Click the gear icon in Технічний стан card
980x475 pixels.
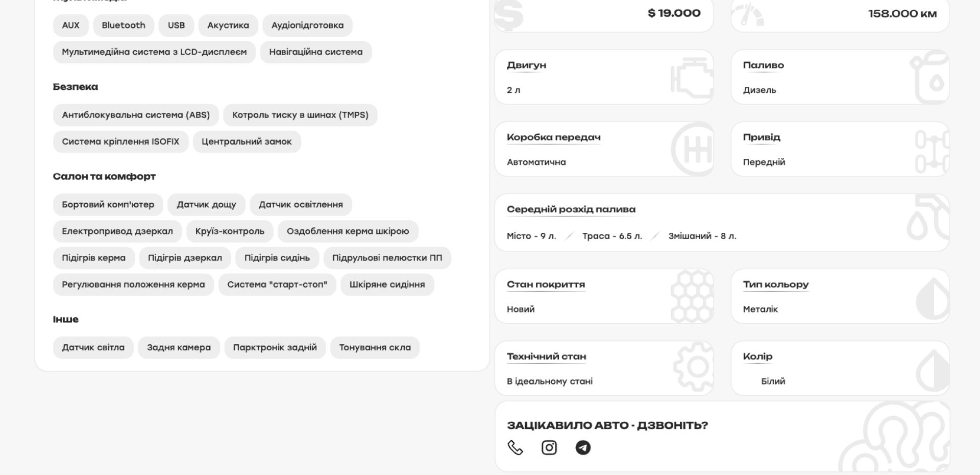pyautogui.click(x=693, y=367)
